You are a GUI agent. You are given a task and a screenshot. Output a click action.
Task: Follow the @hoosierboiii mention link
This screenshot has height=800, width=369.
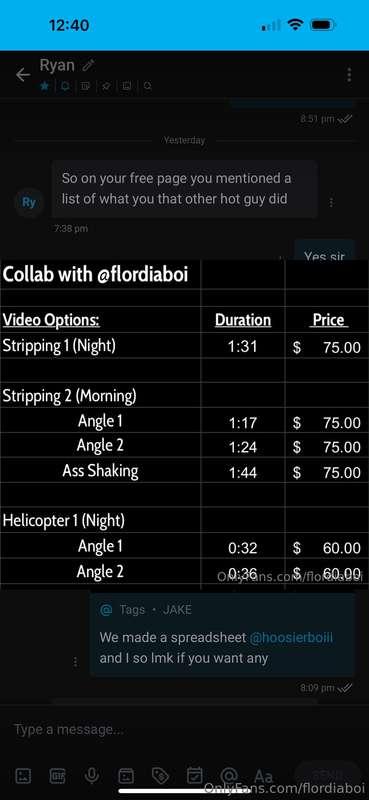(x=291, y=637)
